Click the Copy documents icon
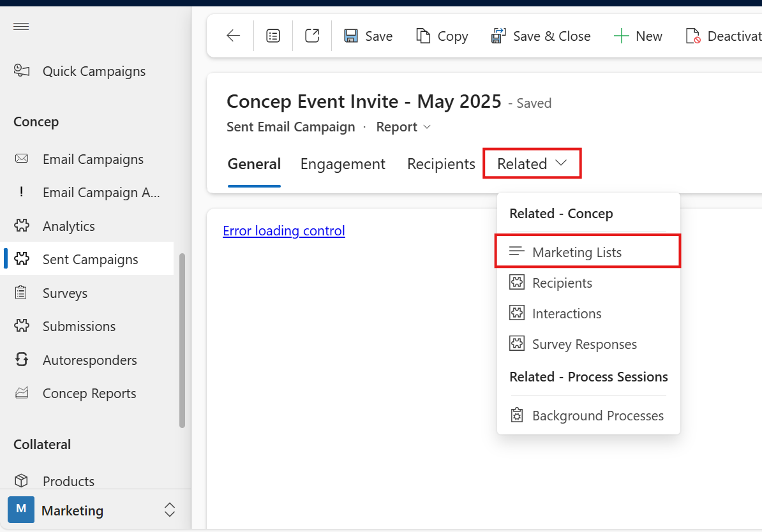The width and height of the screenshot is (762, 532). tap(423, 36)
